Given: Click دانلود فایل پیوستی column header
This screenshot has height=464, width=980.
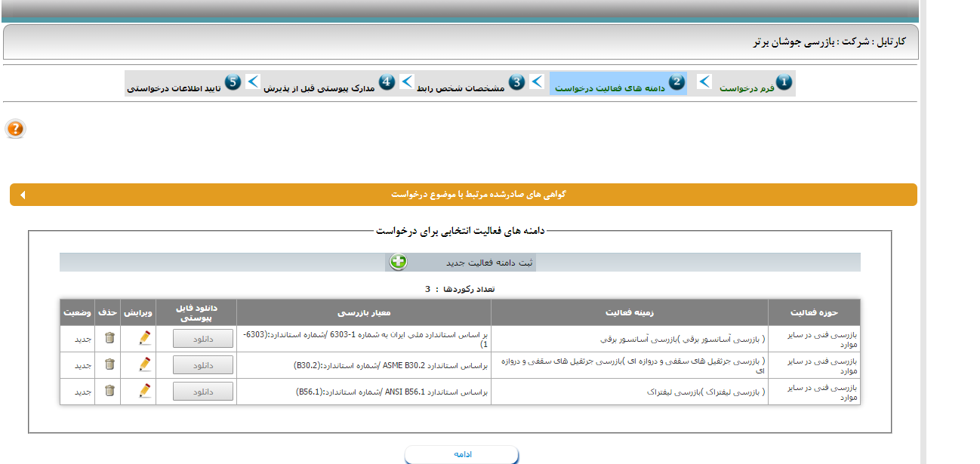Looking at the screenshot, I should pos(196,312).
